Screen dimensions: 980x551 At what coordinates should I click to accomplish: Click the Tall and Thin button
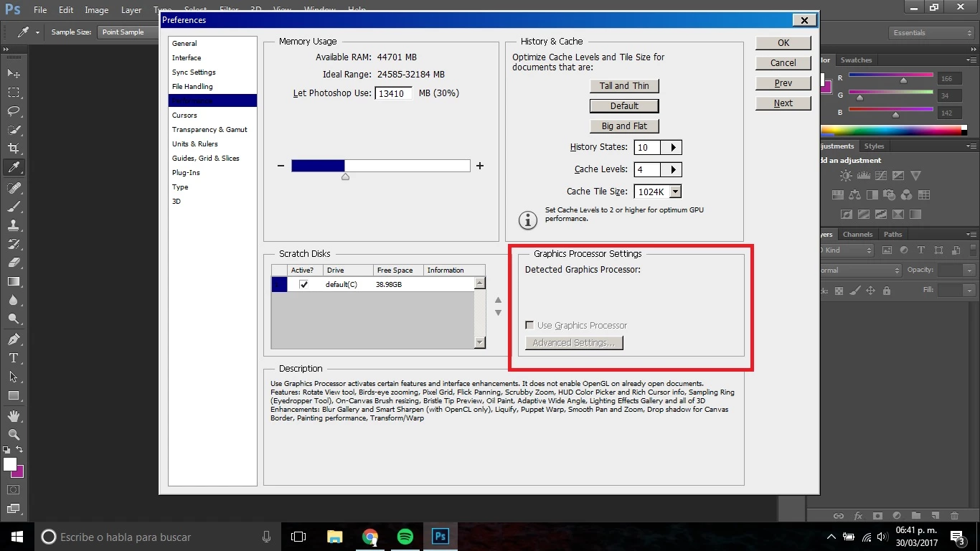point(624,85)
